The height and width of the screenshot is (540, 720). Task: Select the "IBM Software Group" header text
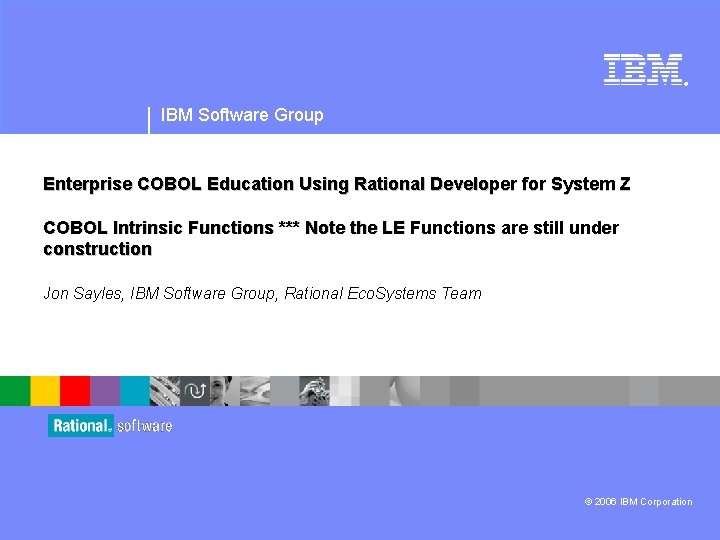coord(242,115)
